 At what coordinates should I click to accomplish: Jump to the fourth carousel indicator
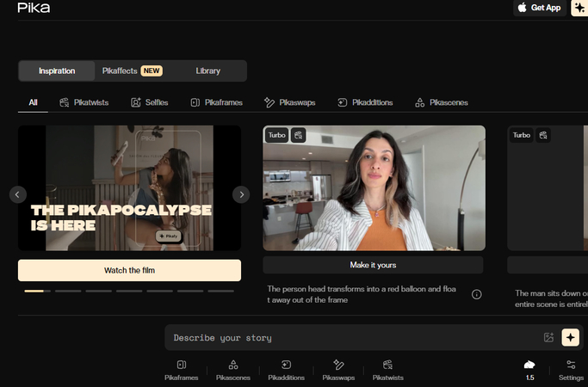pos(129,291)
